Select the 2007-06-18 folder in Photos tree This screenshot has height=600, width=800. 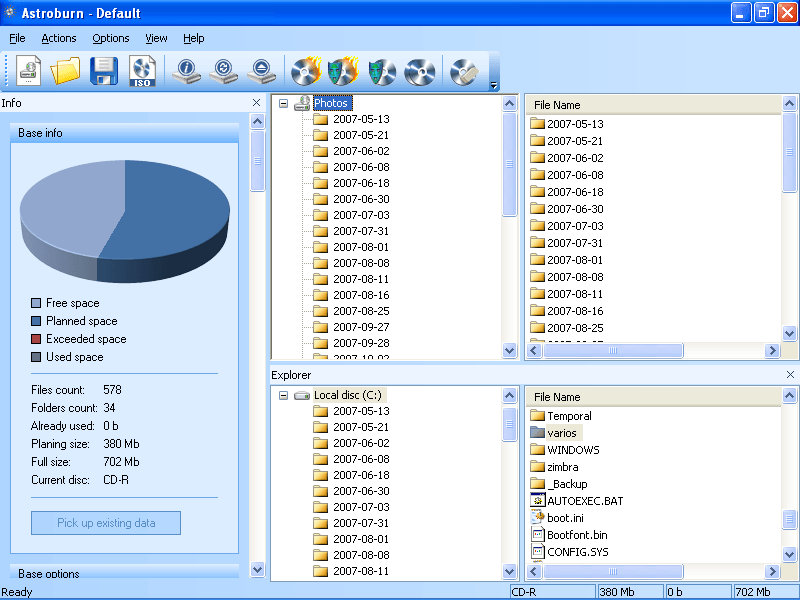(x=360, y=183)
